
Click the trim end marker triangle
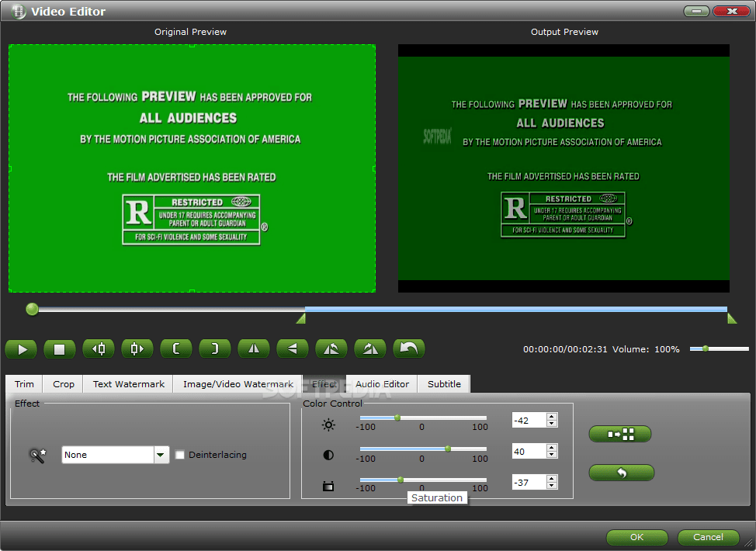tap(732, 318)
